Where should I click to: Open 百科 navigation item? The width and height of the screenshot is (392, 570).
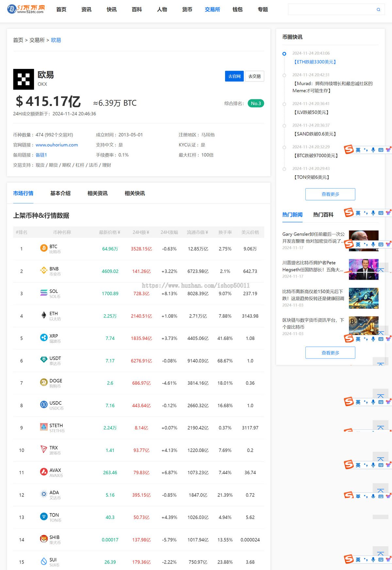[137, 9]
